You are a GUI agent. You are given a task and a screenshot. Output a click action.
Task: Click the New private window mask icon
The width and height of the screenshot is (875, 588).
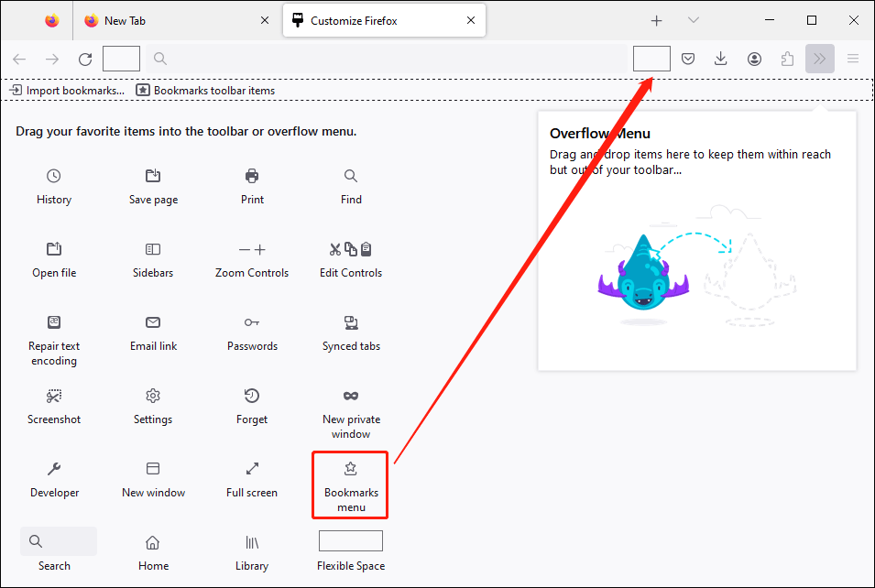351,396
